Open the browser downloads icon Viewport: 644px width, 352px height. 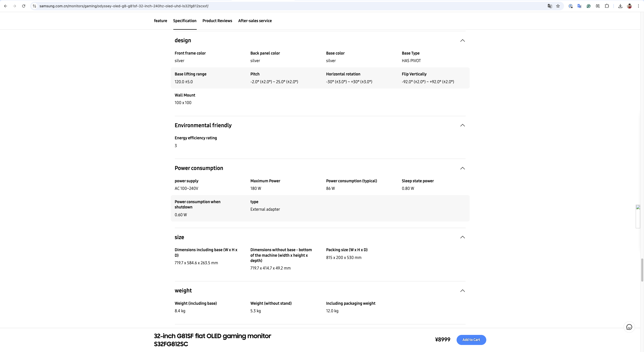(620, 6)
